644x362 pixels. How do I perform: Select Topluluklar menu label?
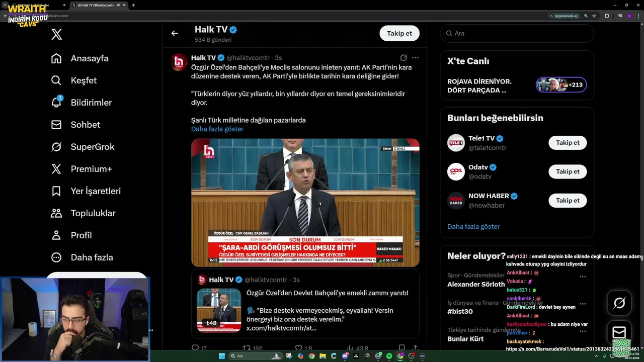click(x=93, y=213)
